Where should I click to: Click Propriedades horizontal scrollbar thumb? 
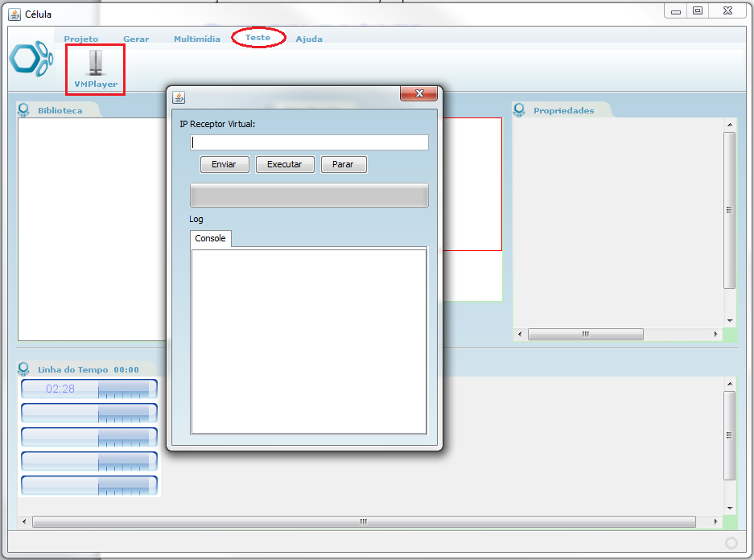coord(586,334)
